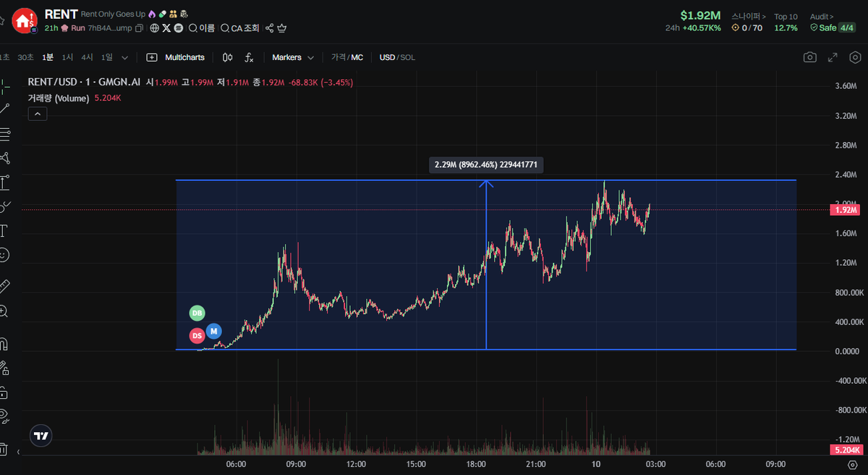Click the trash remove drawings icon
The image size is (868, 475).
point(4,449)
